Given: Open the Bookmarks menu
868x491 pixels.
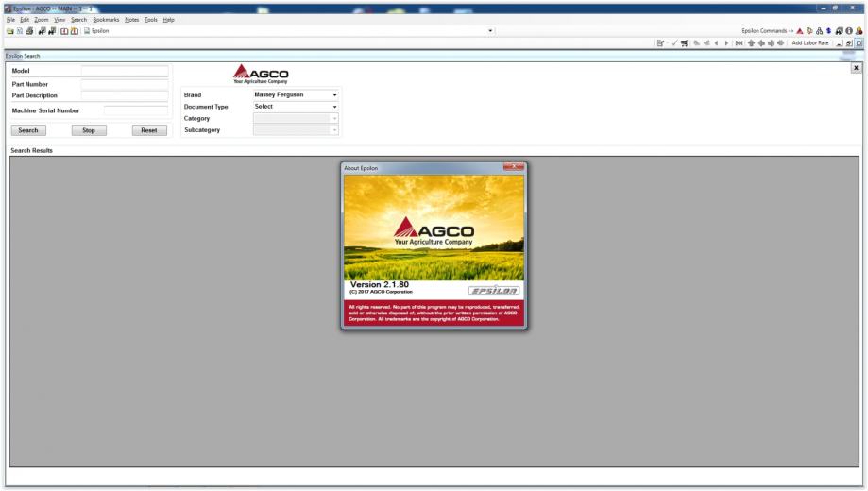Looking at the screenshot, I should click(106, 20).
